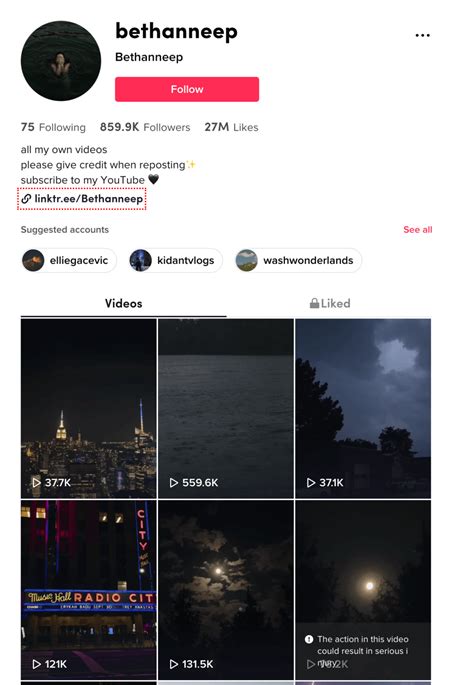Open elliegacevic's avatar in suggested accounts
The height and width of the screenshot is (685, 474).
(33, 260)
